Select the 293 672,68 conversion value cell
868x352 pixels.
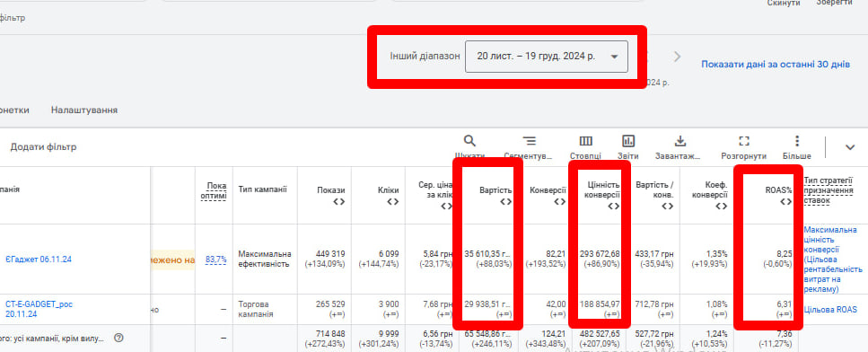(600, 254)
